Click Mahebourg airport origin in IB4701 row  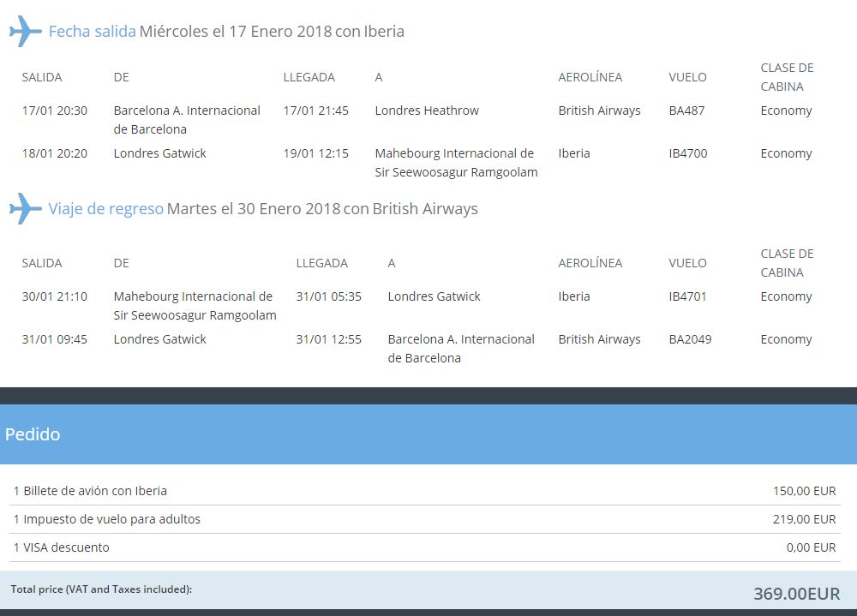click(x=195, y=306)
